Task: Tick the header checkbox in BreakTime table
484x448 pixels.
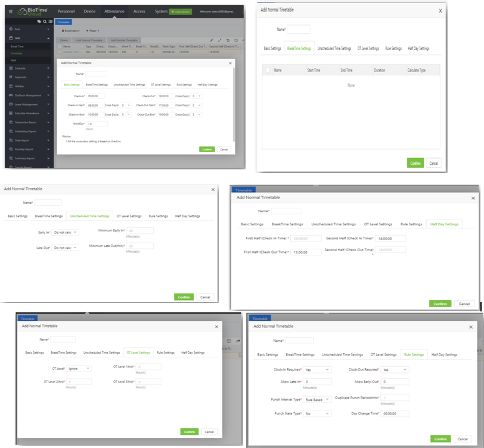Action: [268, 70]
